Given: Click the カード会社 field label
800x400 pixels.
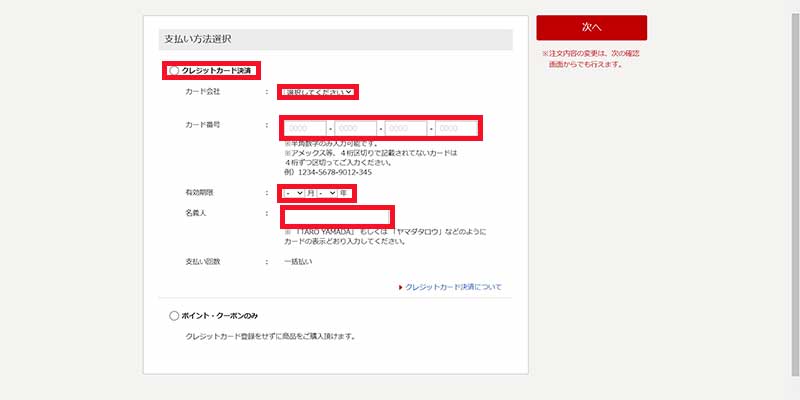Looking at the screenshot, I should click(202, 92).
